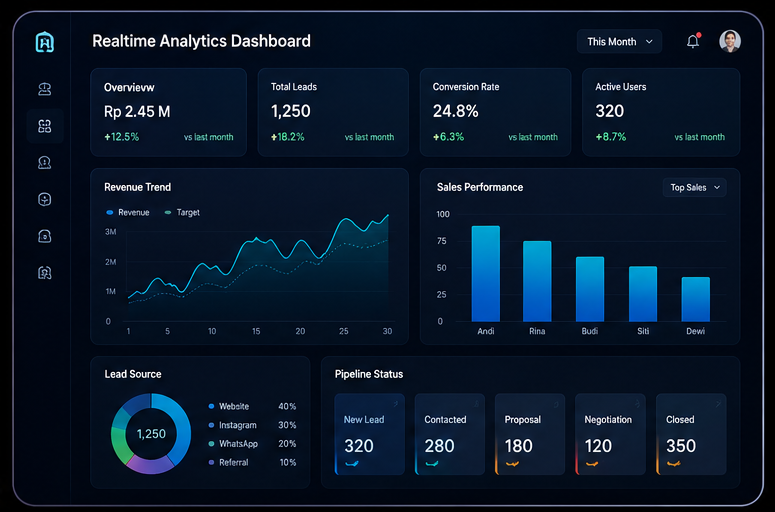Click the orange trend icon under Closed 350
The width and height of the screenshot is (775, 512).
click(x=673, y=464)
